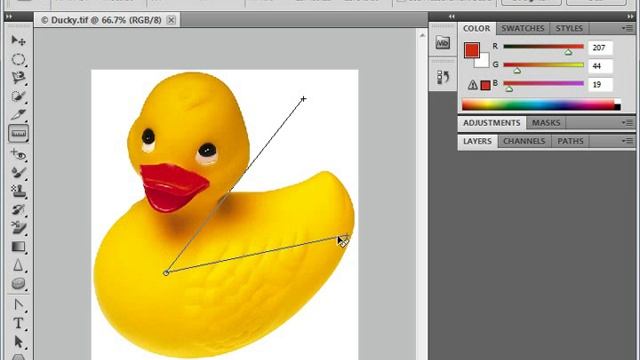The image size is (640, 360).
Task: Select the Quick Selection tool
Action: [x=18, y=96]
